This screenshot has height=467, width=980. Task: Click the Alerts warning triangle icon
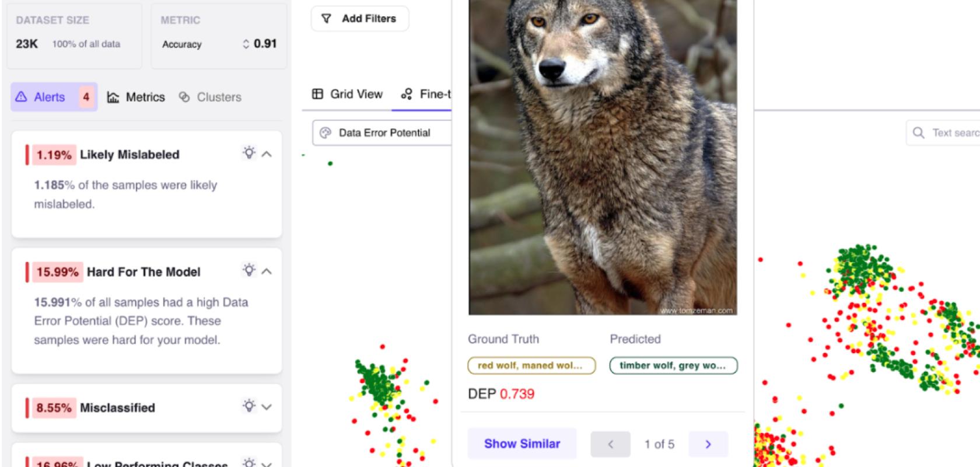[x=22, y=97]
